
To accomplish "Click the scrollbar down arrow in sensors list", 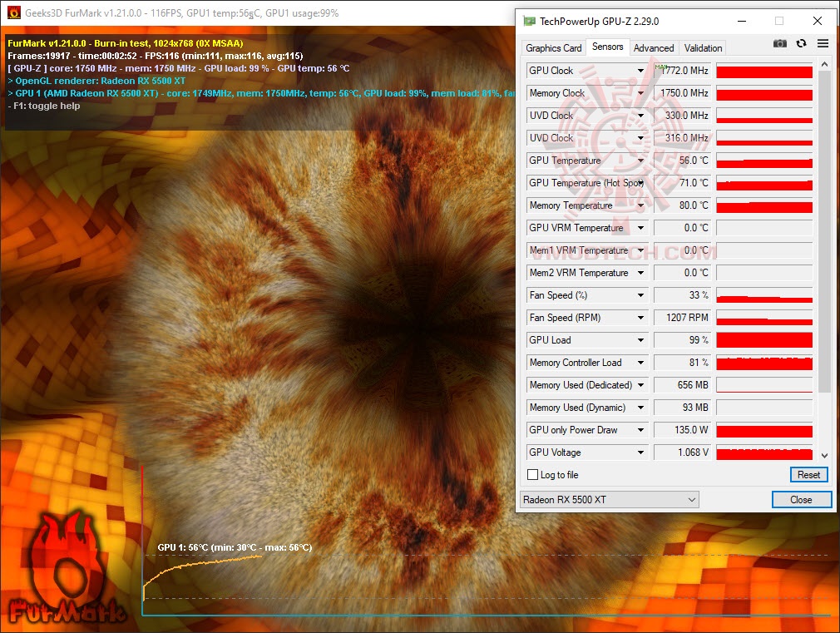I will tap(824, 455).
